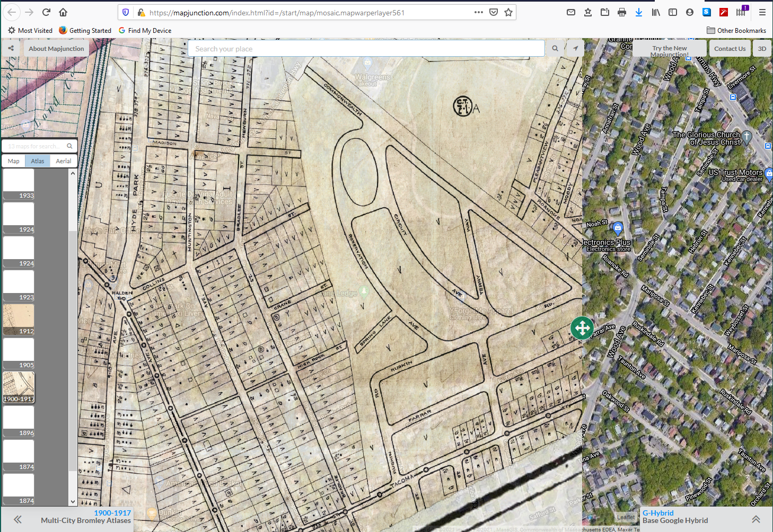
Task: Select the 1912 map thumbnail
Action: 19,319
